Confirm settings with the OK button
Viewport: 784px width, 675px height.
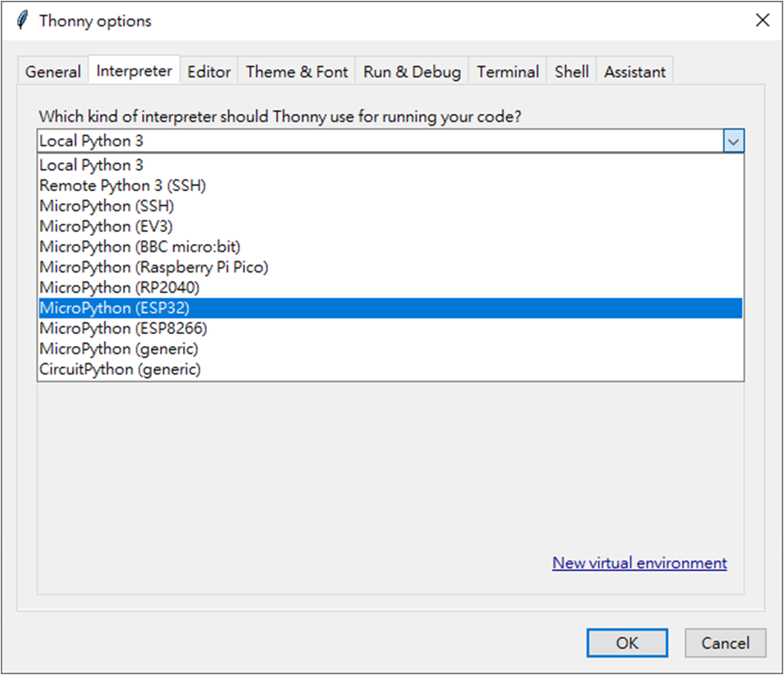627,643
